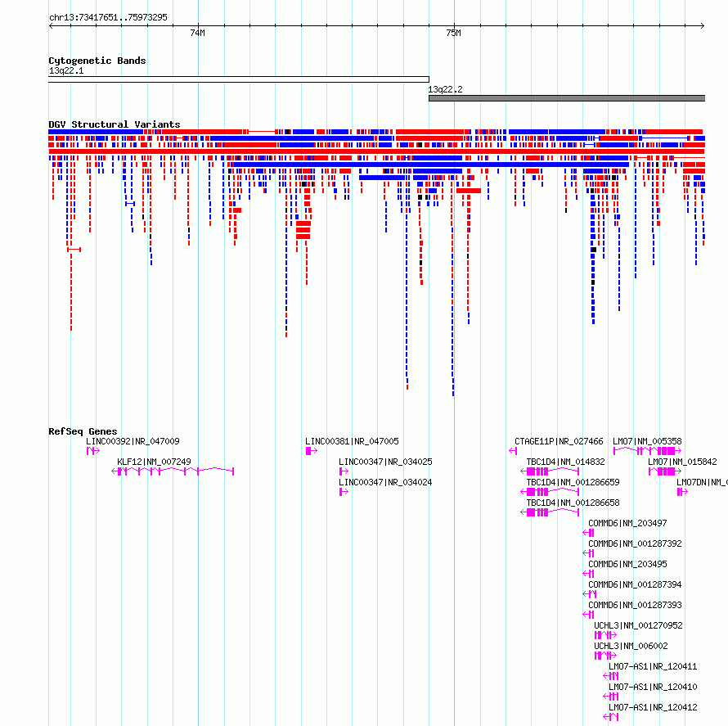Click the COMMD6|NM_001287393 label
This screenshot has width=728, height=726.
coord(635,605)
